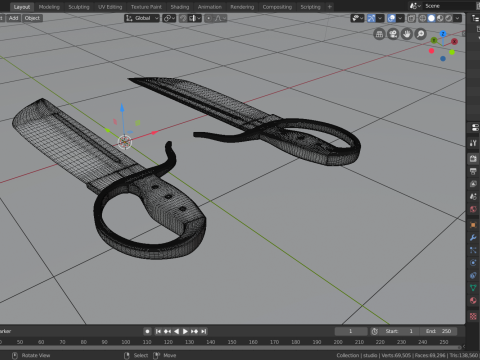Toggle perspective/orthographic grid view icon
This screenshot has width=480, height=360.
coord(379,34)
